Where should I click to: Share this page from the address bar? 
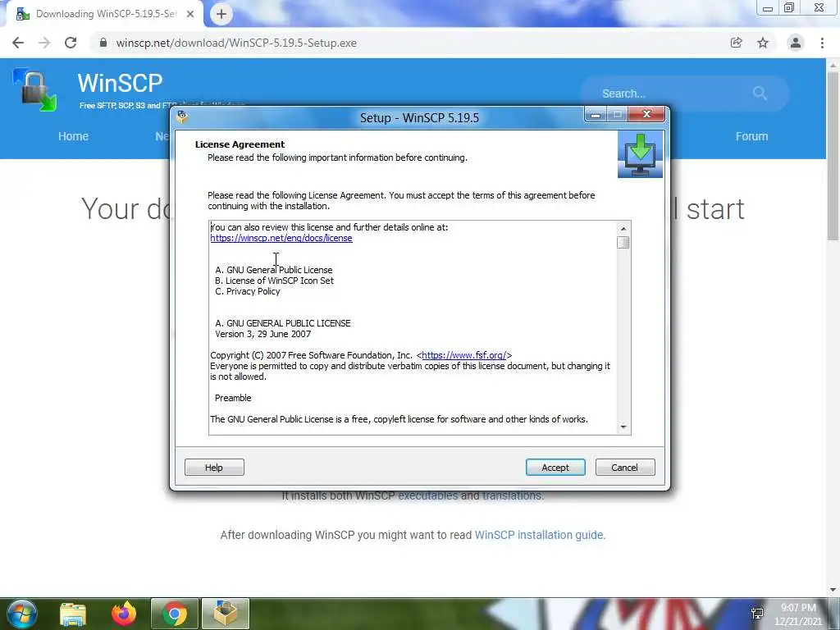736,43
